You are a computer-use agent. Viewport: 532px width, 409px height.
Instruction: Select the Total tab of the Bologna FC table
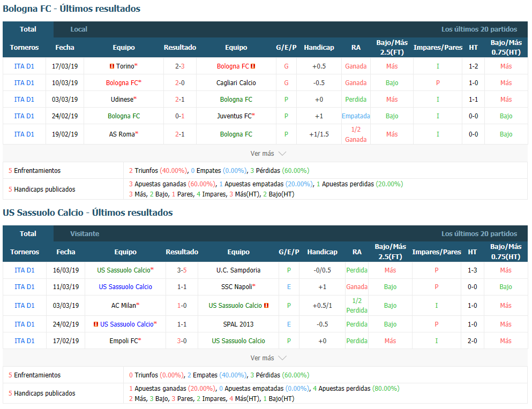tap(28, 29)
